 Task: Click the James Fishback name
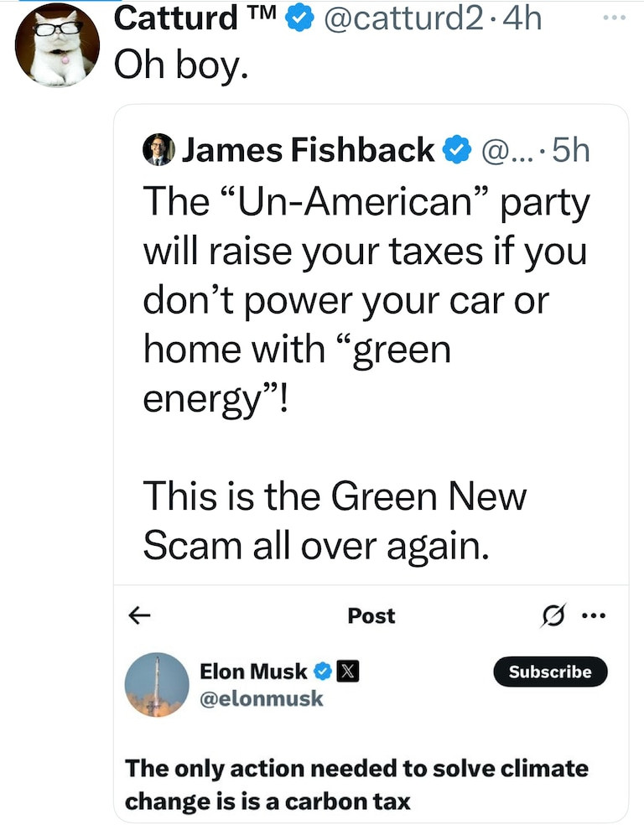[x=308, y=151]
